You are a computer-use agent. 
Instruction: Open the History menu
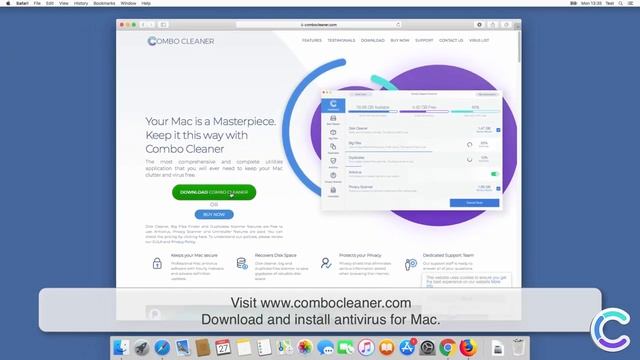(x=81, y=3)
